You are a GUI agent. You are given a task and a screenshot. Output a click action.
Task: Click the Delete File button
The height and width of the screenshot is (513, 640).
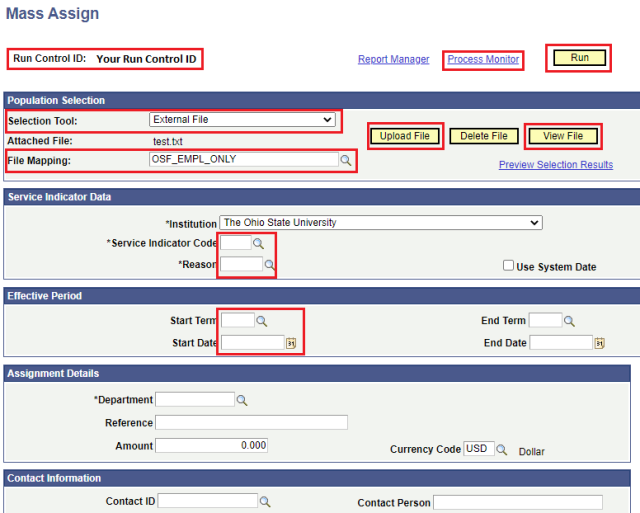tap(484, 136)
